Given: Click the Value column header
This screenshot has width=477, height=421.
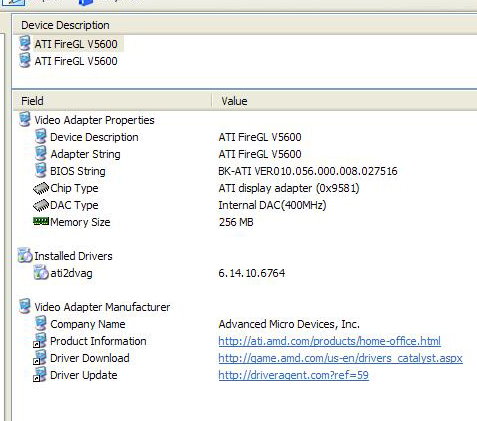Looking at the screenshot, I should (345, 101).
